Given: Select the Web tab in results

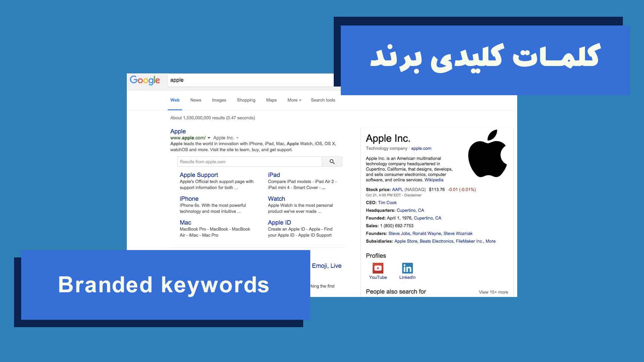Looking at the screenshot, I should point(174,100).
